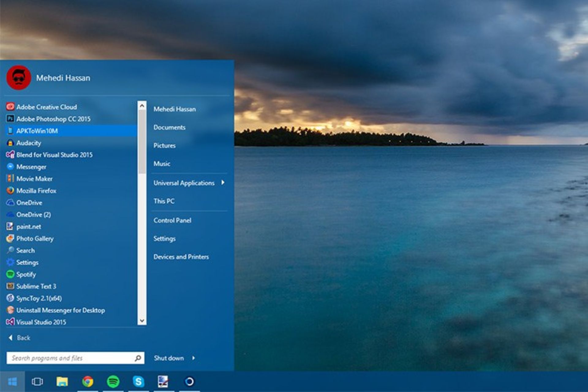
Task: Click the Audacity headphones icon
Action: [x=10, y=143]
